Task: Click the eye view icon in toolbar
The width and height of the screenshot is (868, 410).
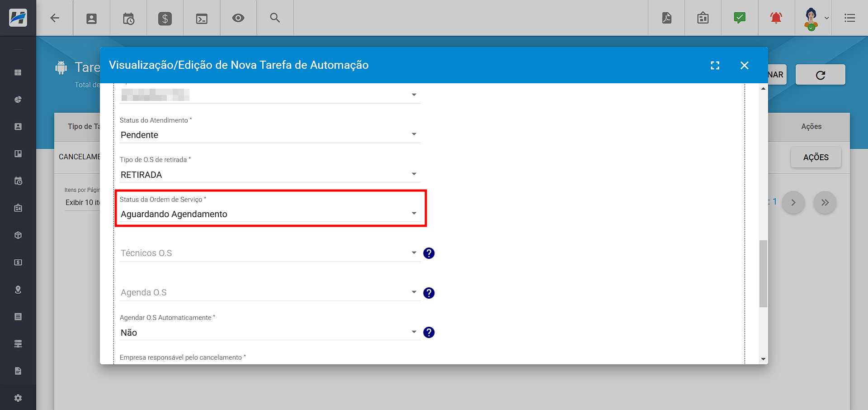Action: [238, 18]
